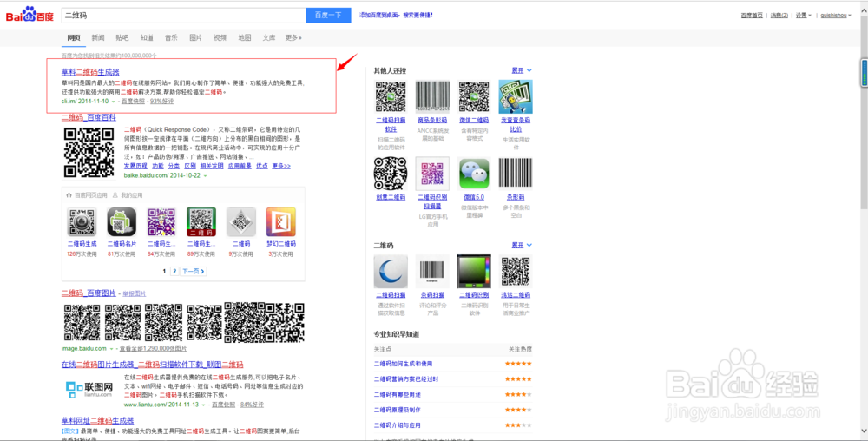
Task: Switch to the 贴吧 tab
Action: [122, 37]
